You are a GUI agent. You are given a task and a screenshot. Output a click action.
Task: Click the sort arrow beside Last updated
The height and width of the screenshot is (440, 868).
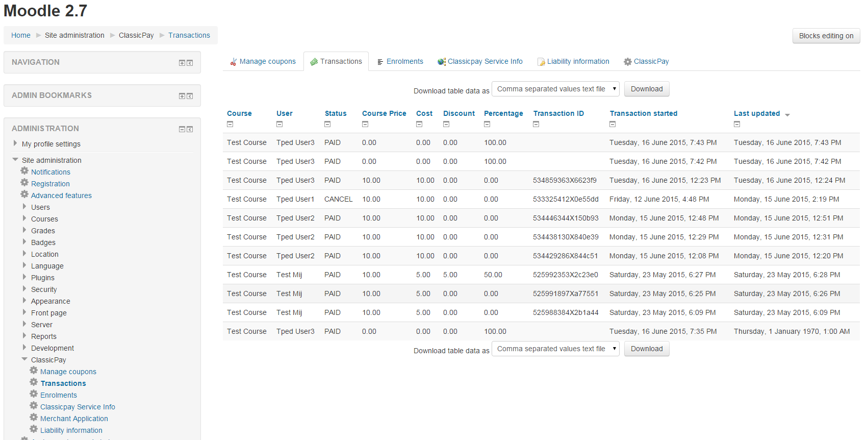(787, 115)
